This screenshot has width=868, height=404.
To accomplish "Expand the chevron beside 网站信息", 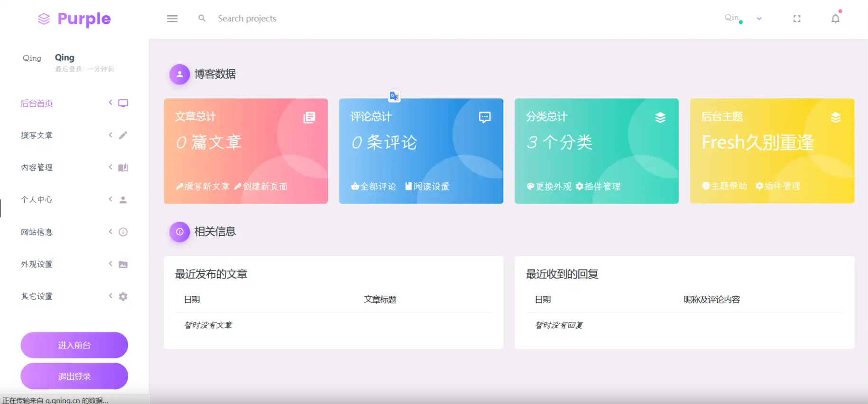I will pyautogui.click(x=111, y=231).
